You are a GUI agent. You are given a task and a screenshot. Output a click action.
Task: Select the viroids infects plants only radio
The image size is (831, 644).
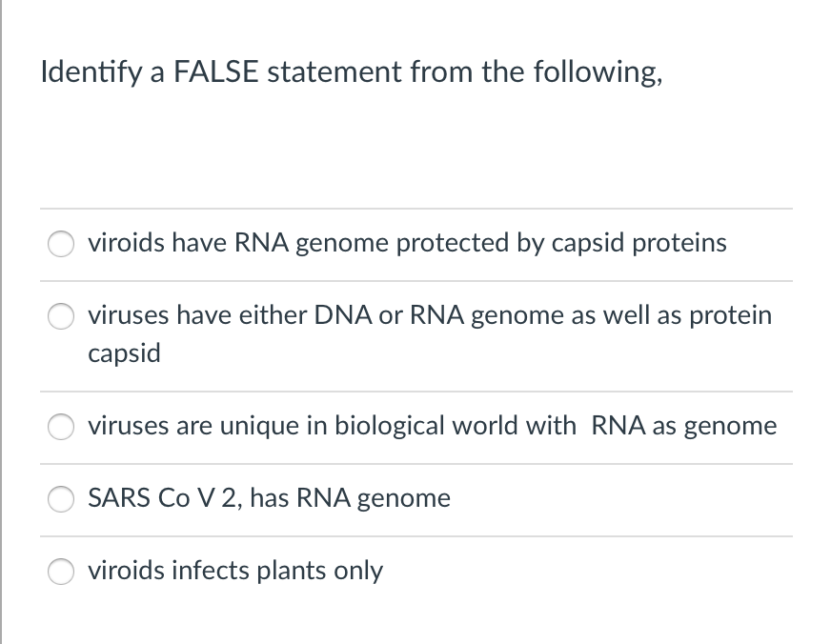pos(63,573)
